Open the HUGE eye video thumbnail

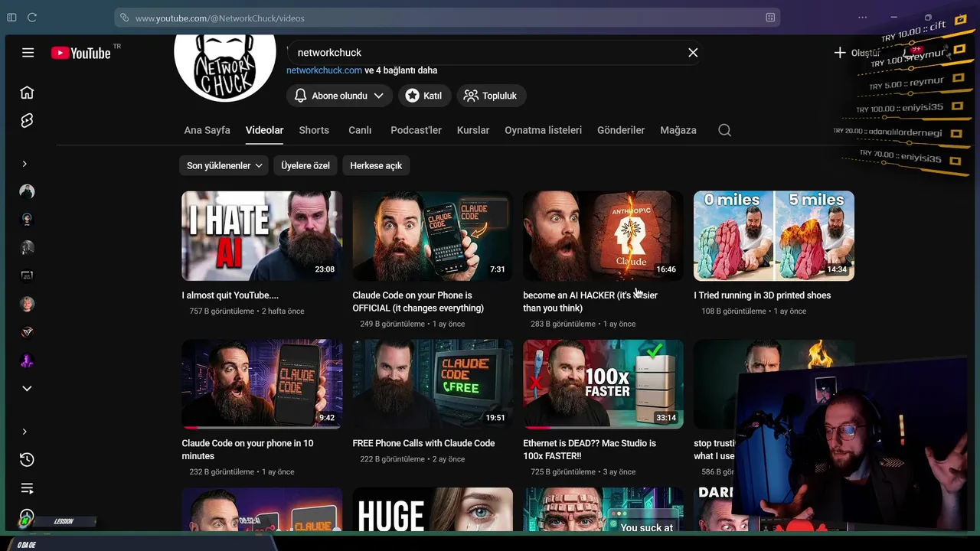(433, 510)
